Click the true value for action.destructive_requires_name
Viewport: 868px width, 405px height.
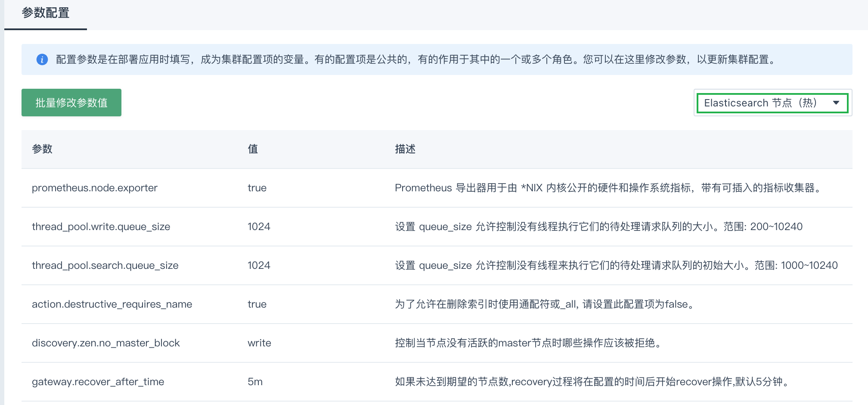pos(257,304)
